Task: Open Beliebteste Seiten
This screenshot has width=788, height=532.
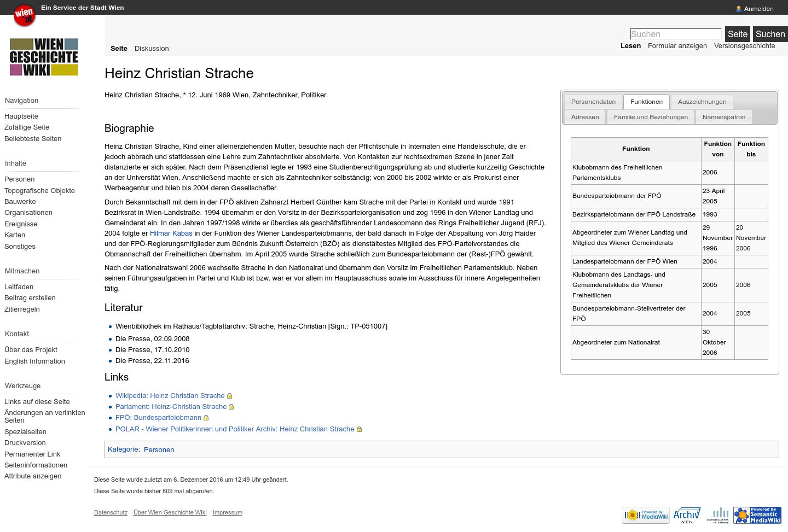Action: (33, 139)
